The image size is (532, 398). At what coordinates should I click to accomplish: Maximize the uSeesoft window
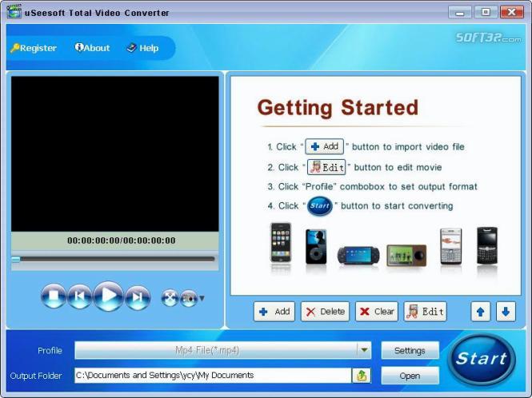point(486,13)
